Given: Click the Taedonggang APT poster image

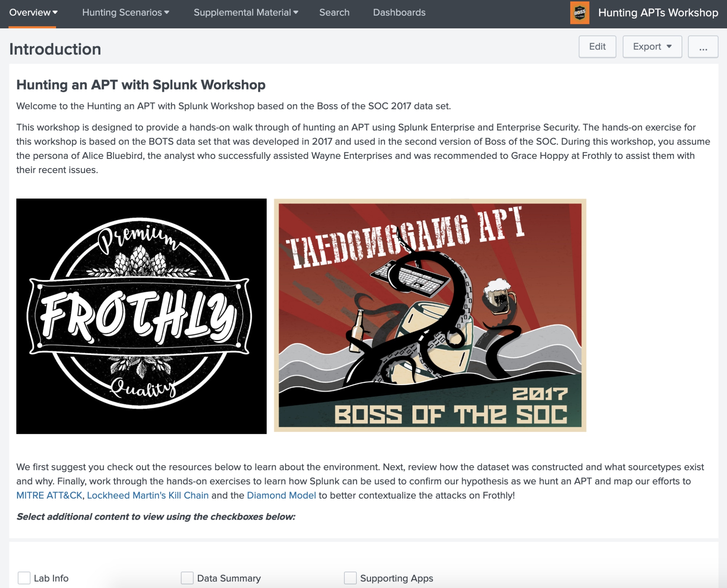Looking at the screenshot, I should click(430, 315).
